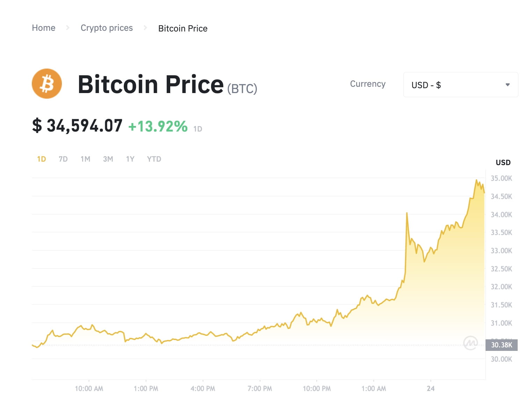Select the dropdown chevron next to USD
Screen dimensions: 532x417
tap(508, 85)
